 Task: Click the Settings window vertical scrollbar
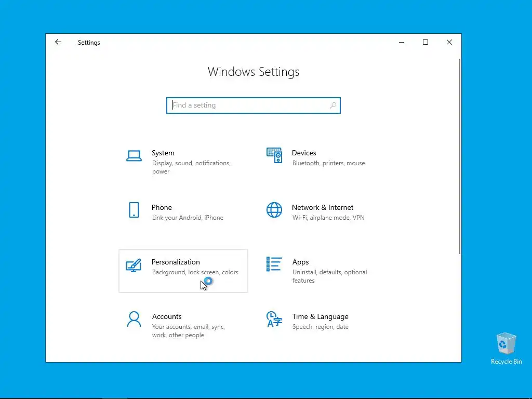click(x=459, y=156)
